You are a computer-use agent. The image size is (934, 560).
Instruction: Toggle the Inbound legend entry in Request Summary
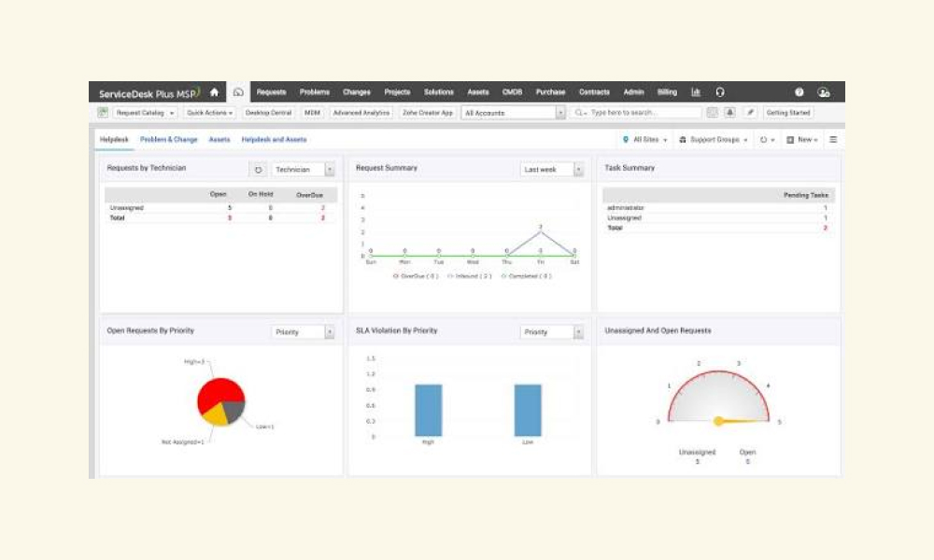pos(470,276)
